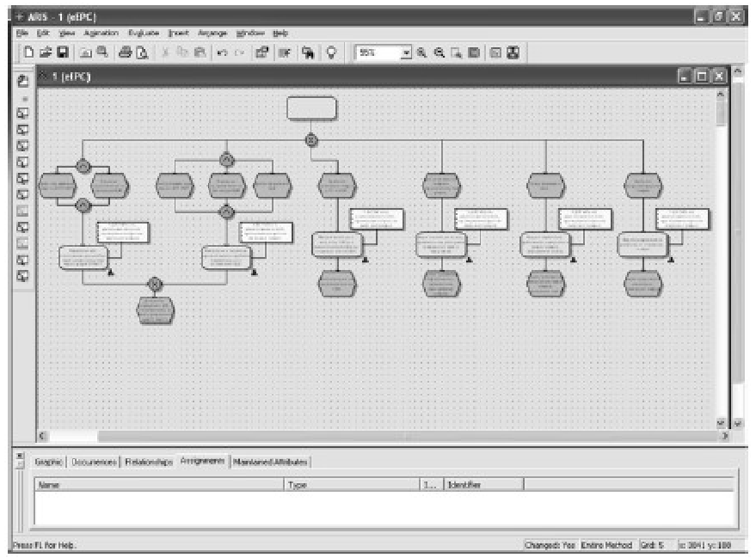Switch to the Relationships tab
This screenshot has width=756, height=558.
coord(149,462)
